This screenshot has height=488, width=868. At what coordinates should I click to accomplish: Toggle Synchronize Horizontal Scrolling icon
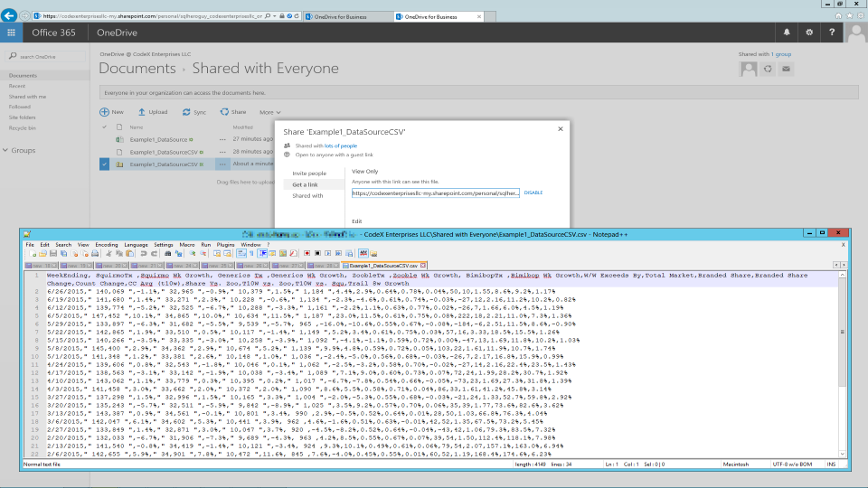tap(228, 253)
